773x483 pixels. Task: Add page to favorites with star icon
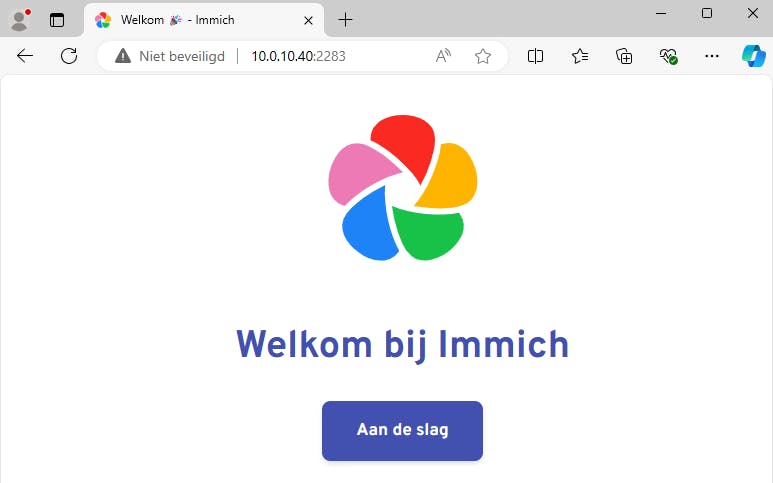tap(483, 56)
